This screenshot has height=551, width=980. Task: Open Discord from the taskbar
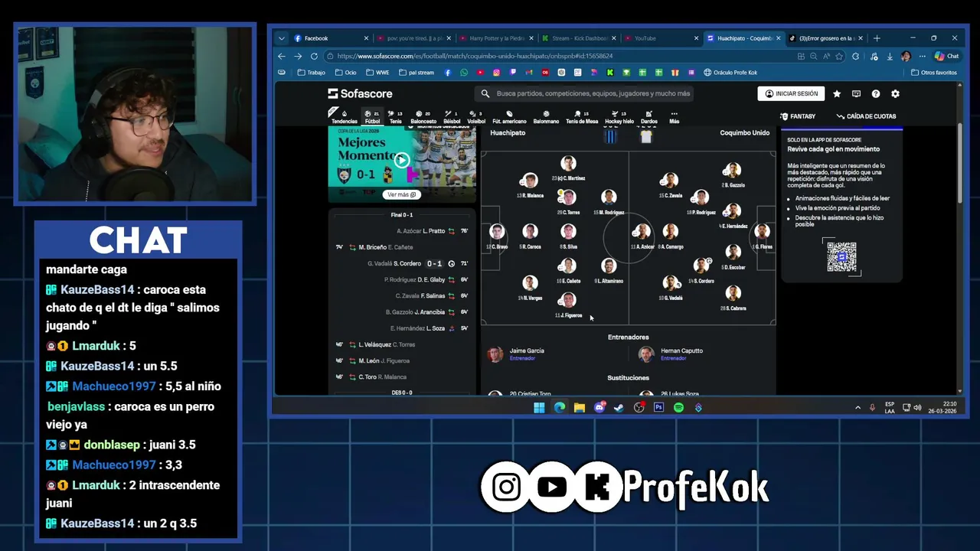pyautogui.click(x=599, y=408)
